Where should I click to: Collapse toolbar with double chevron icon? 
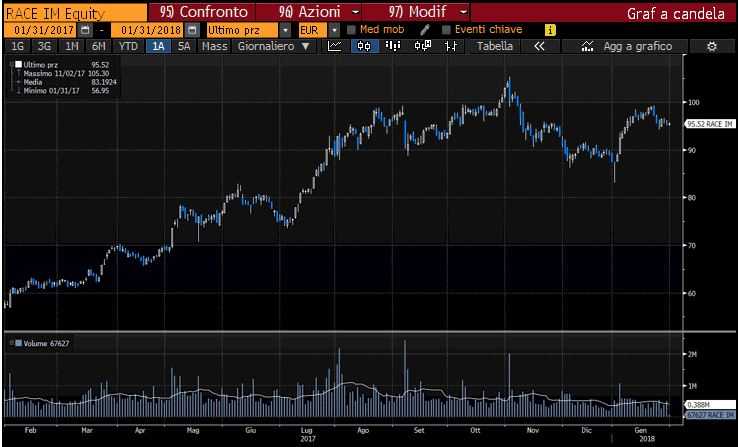click(539, 46)
